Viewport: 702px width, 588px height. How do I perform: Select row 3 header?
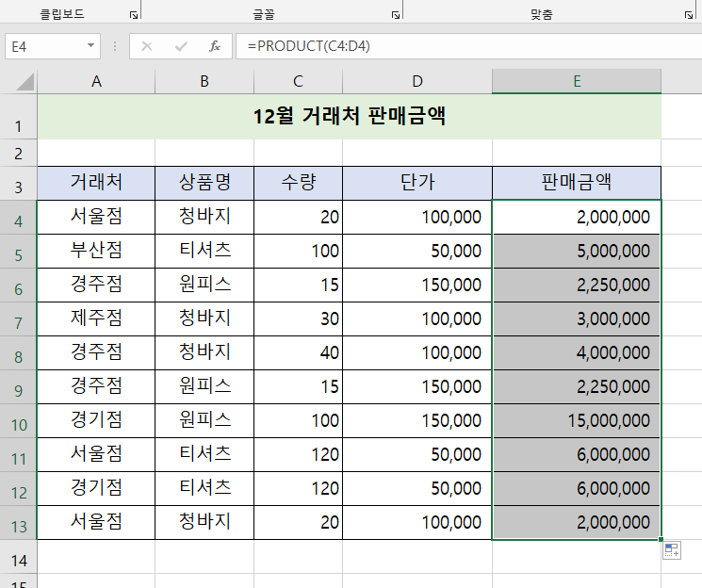[18, 184]
